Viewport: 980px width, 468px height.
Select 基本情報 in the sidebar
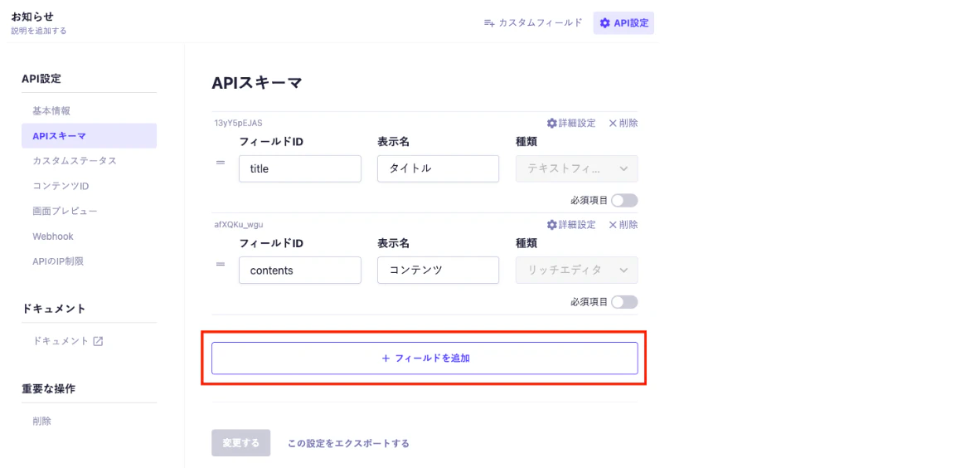pos(51,110)
